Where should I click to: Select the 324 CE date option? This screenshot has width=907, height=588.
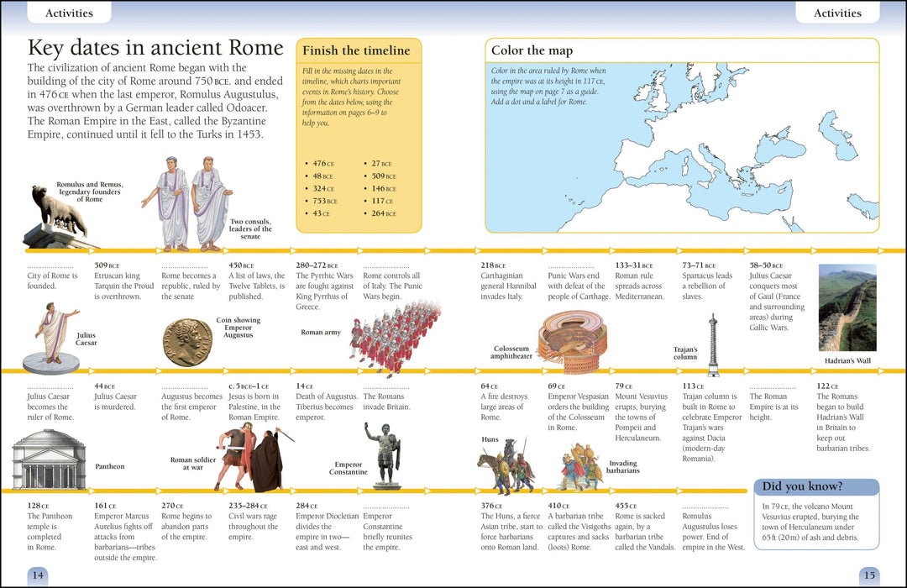coord(323,189)
